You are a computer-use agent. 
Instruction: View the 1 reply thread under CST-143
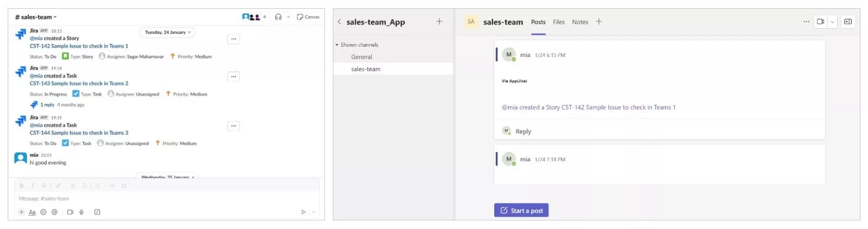(x=47, y=105)
